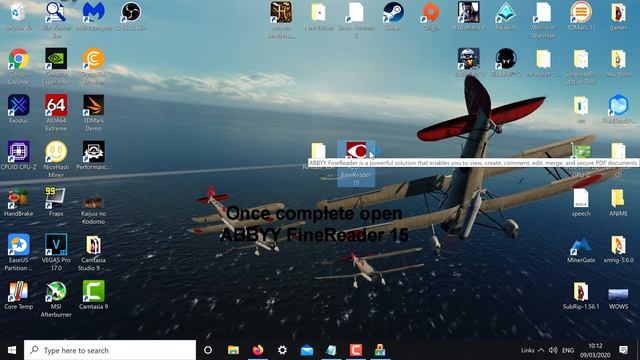Image resolution: width=640 pixels, height=360 pixels.
Task: Open the EaseUS Partition shortcut
Action: 18,252
